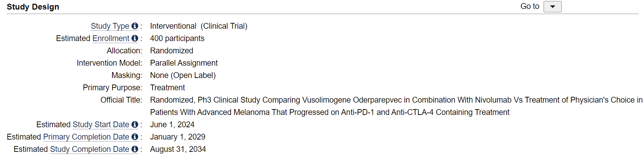Click the Randomized allocation value
644x157 pixels.
coord(172,51)
